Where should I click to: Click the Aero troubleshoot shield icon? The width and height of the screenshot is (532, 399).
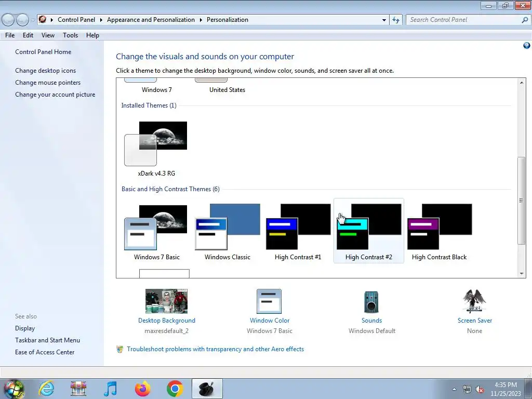click(x=120, y=349)
